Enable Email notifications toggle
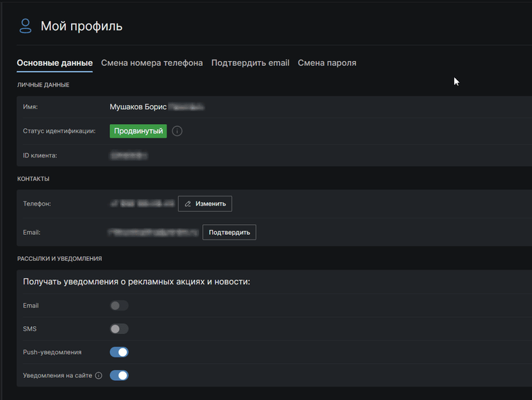The height and width of the screenshot is (400, 532). [x=119, y=306]
